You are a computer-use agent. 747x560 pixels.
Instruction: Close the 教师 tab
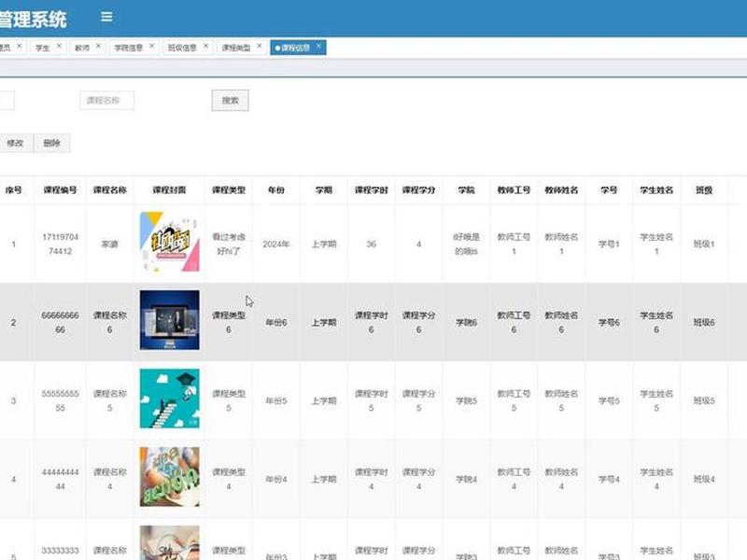[x=98, y=46]
